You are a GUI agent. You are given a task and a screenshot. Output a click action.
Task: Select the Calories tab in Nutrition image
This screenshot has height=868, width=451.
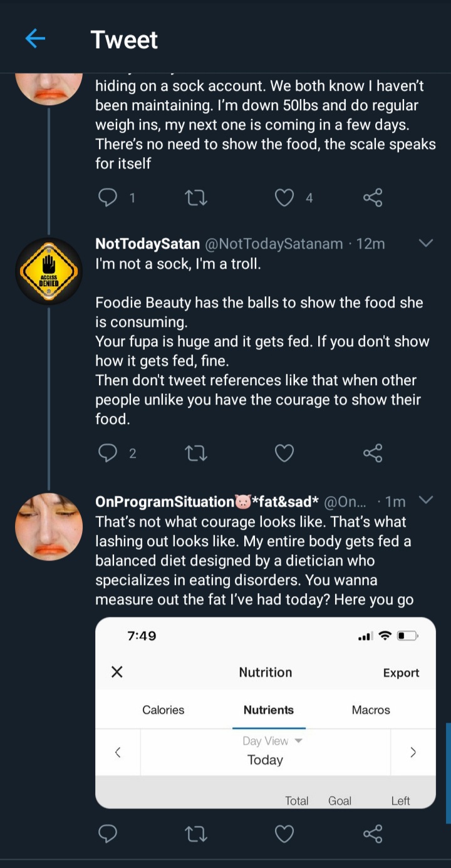pos(163,710)
